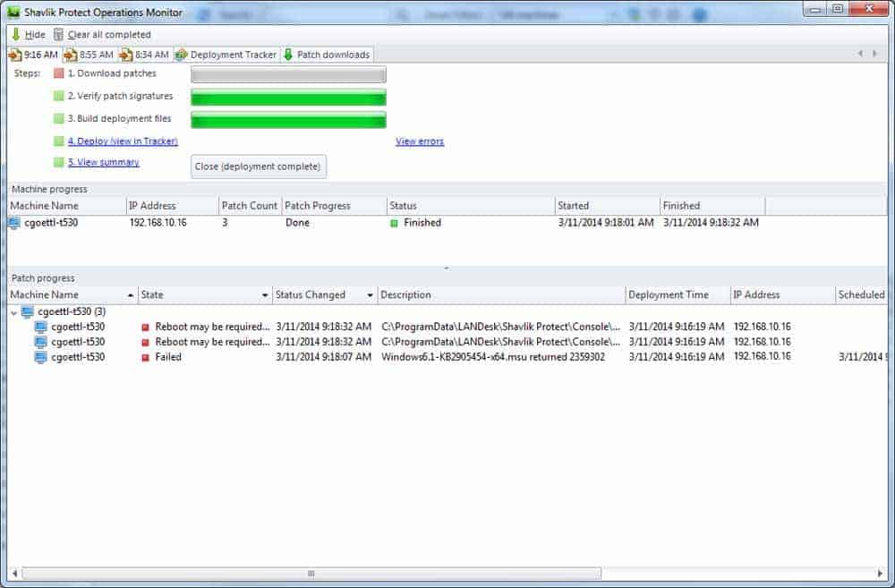
Task: Click the red icon next to Failed state
Action: pyautogui.click(x=145, y=358)
